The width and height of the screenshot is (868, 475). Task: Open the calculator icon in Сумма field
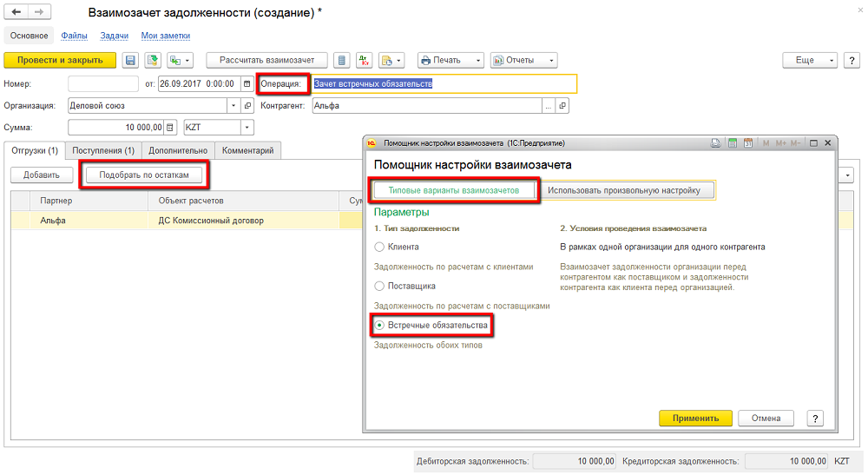pyautogui.click(x=170, y=128)
